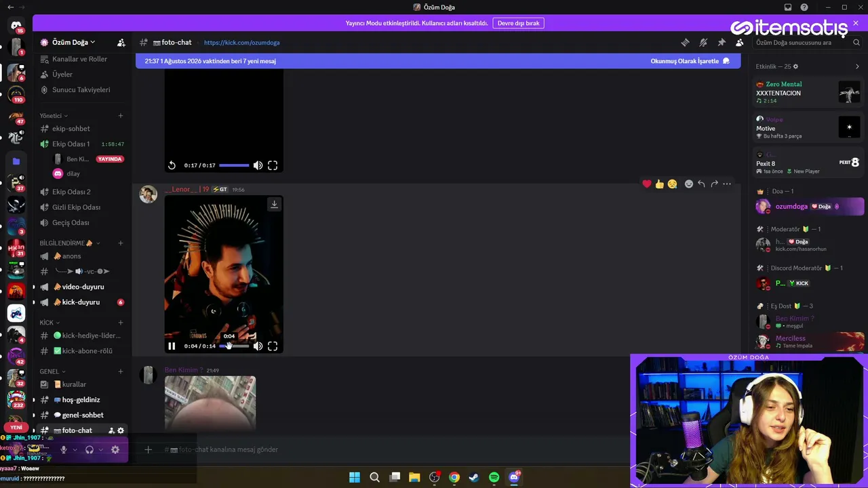React with the red heart emoji
The image size is (868, 488).
[647, 184]
